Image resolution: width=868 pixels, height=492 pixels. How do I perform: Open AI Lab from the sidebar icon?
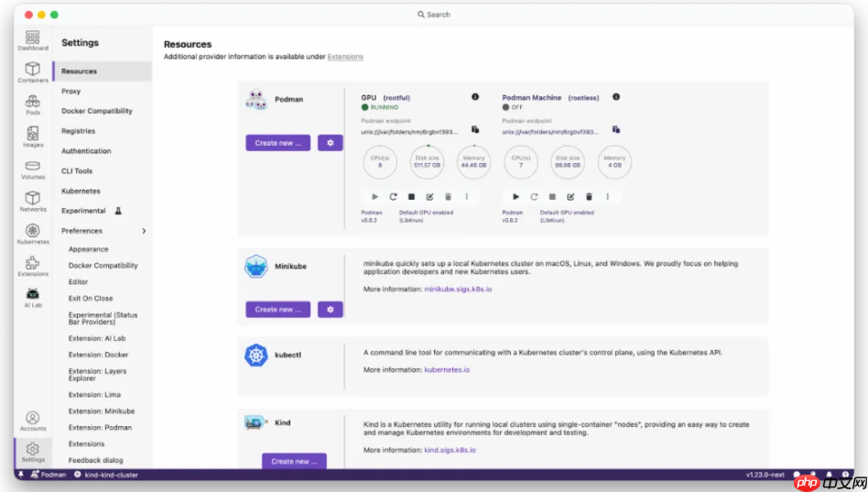pos(33,297)
